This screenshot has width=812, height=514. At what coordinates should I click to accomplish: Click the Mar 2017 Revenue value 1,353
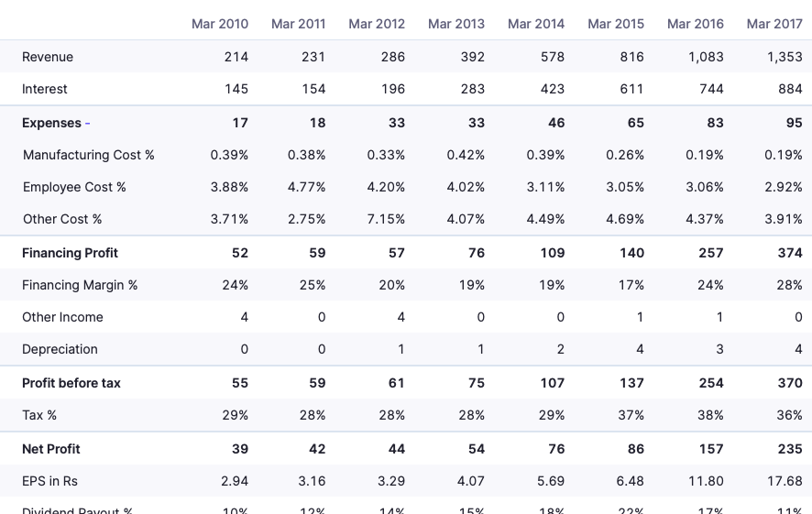pyautogui.click(x=785, y=57)
